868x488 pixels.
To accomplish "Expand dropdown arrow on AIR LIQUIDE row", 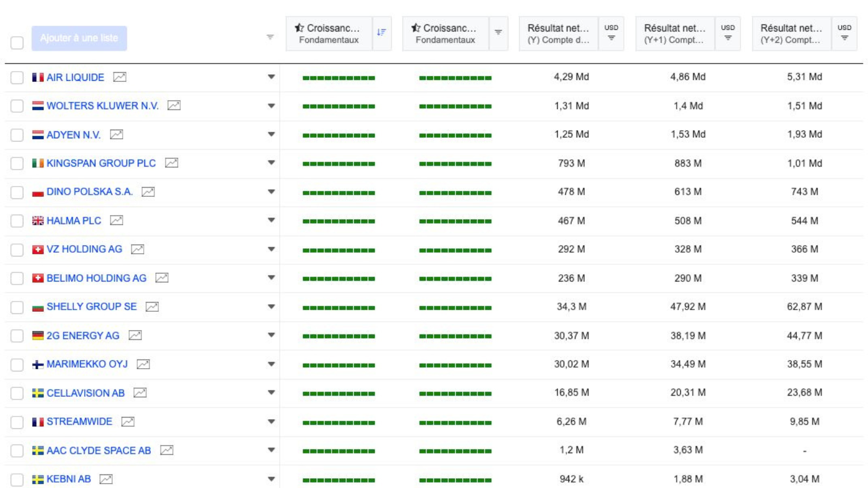I will point(271,77).
